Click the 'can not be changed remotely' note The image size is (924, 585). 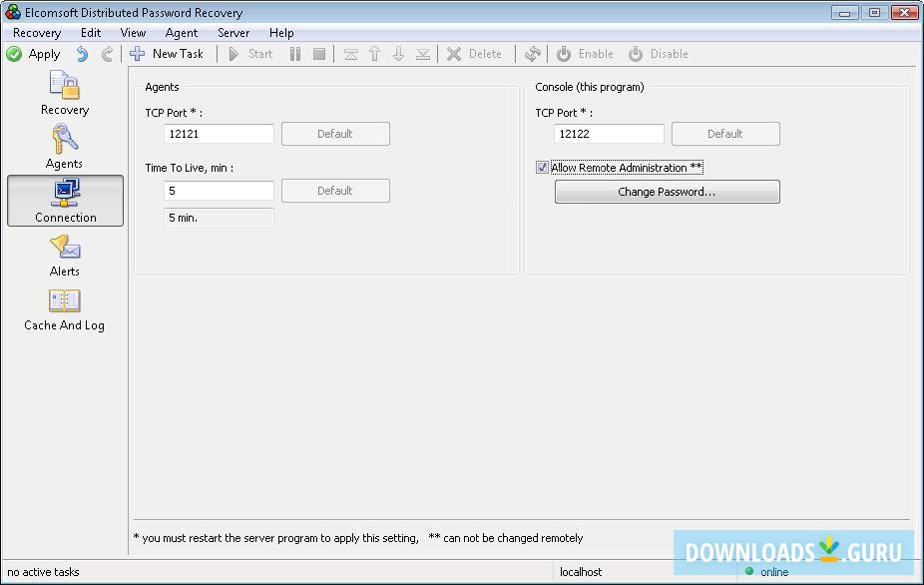point(506,538)
